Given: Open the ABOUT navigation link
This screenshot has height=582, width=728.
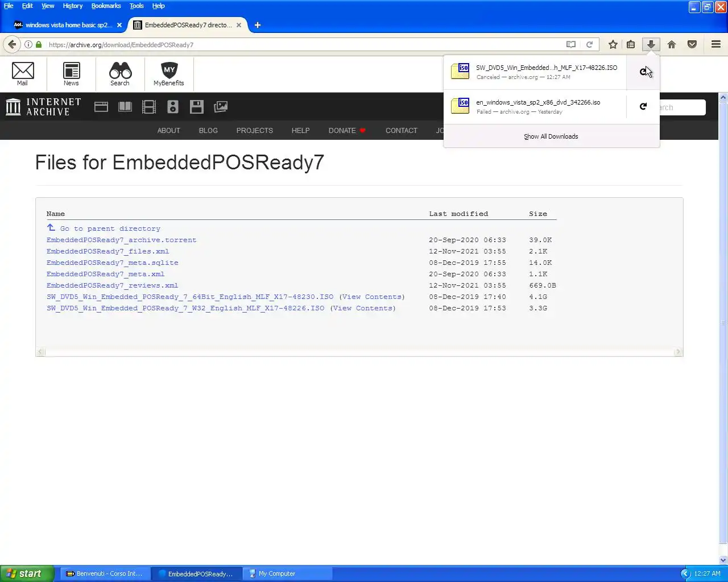Looking at the screenshot, I should [x=169, y=130].
